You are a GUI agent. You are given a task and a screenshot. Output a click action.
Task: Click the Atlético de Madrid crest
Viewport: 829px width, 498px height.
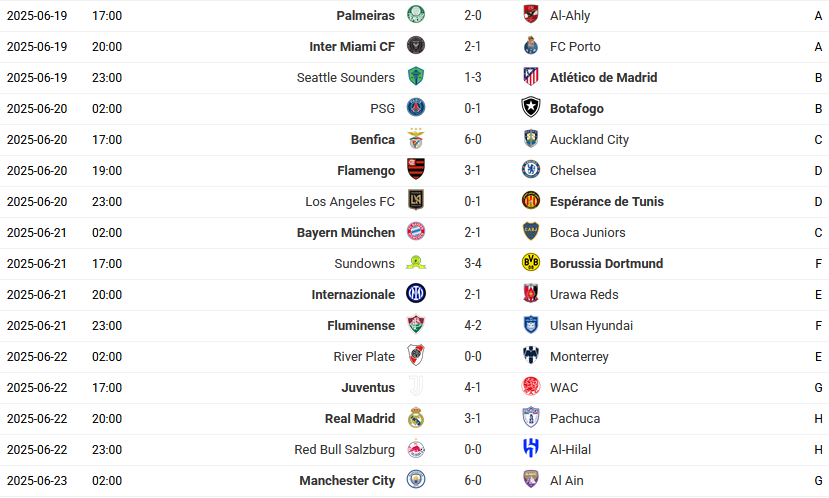531,77
